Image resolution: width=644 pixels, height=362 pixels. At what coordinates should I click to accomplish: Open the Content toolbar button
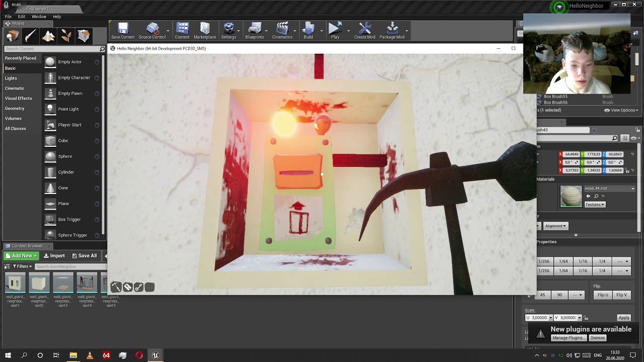pyautogui.click(x=182, y=31)
